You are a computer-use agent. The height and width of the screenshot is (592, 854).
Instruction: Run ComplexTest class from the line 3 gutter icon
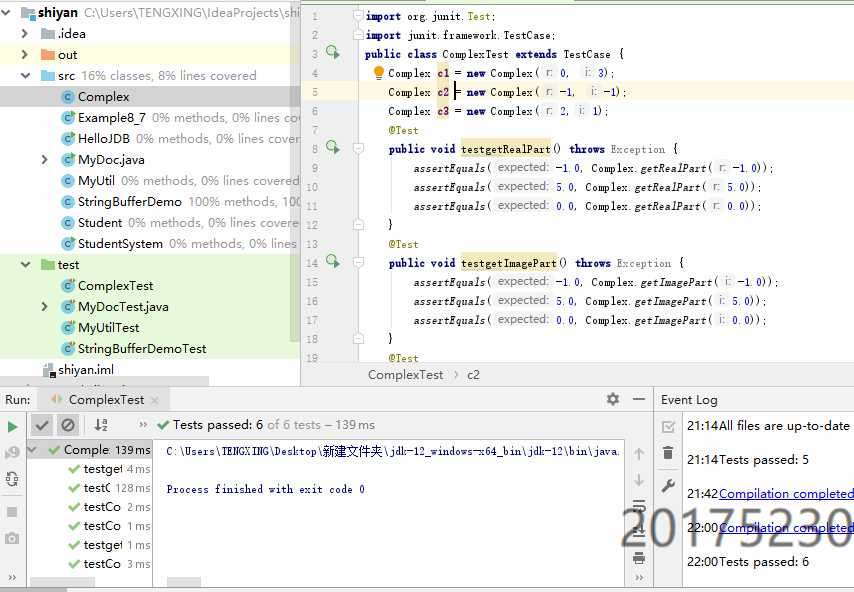[x=332, y=53]
